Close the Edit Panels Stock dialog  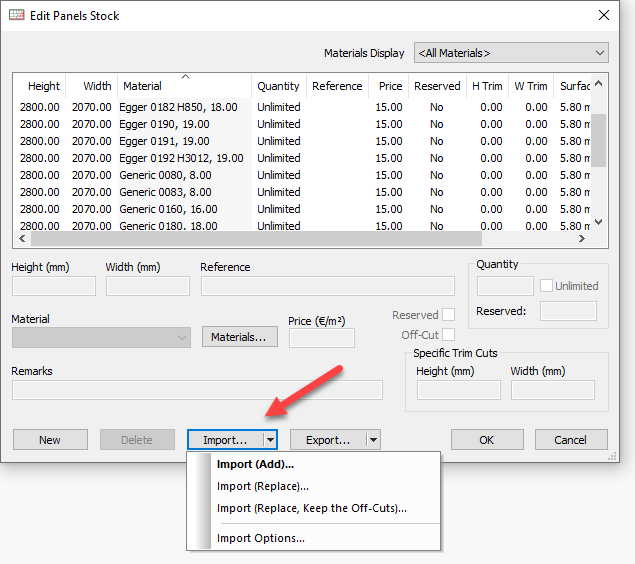point(603,15)
